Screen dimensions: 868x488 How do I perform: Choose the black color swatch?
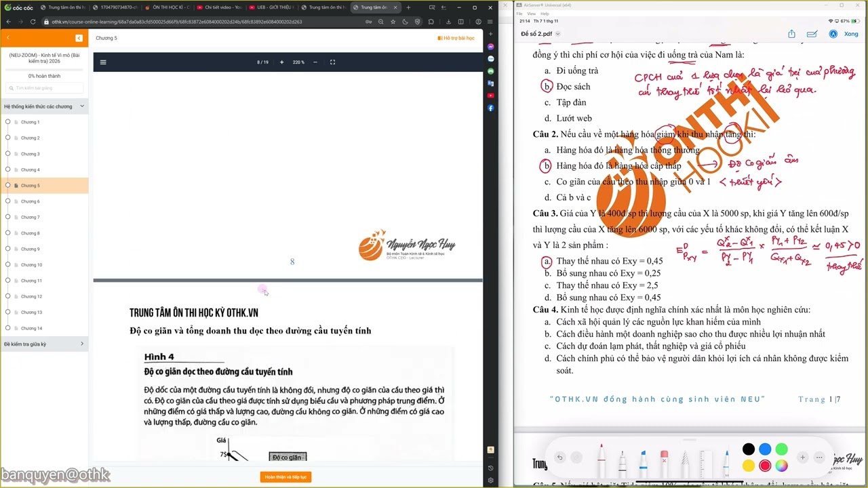coord(748,449)
